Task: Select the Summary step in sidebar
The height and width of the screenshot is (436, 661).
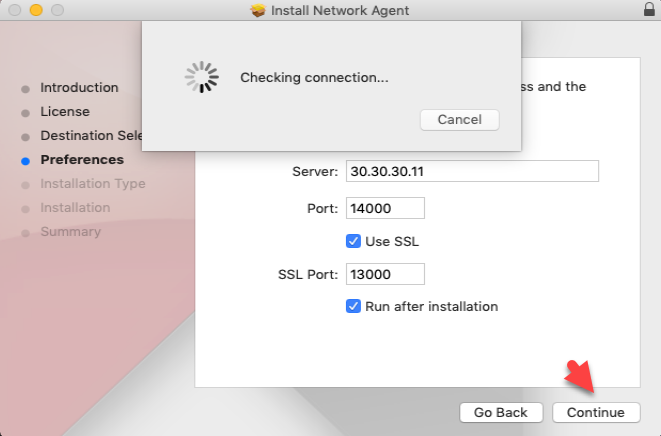Action: tap(71, 231)
